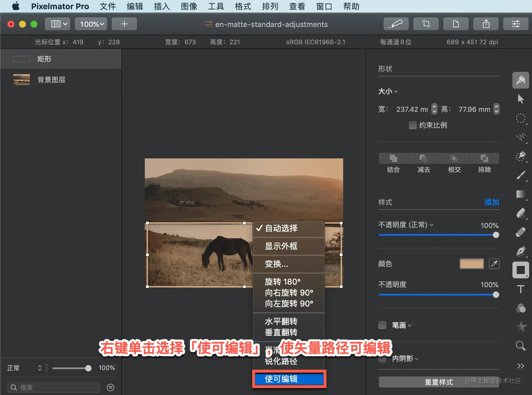This screenshot has height=395, width=532.
Task: Open the Effects star tool
Action: tap(521, 326)
